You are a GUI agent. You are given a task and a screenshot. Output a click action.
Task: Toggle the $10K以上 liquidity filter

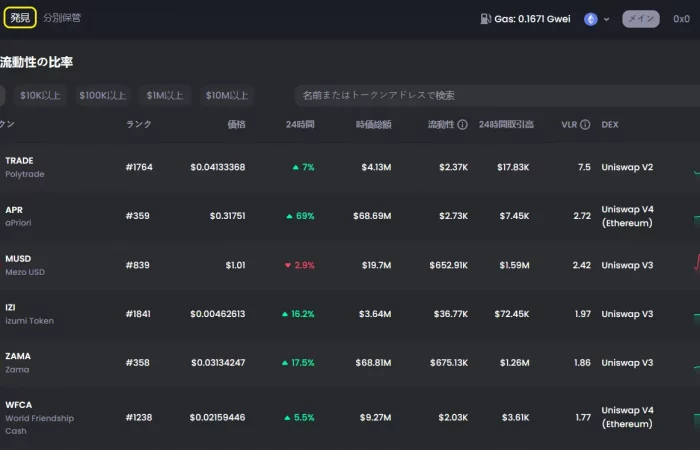pos(40,95)
